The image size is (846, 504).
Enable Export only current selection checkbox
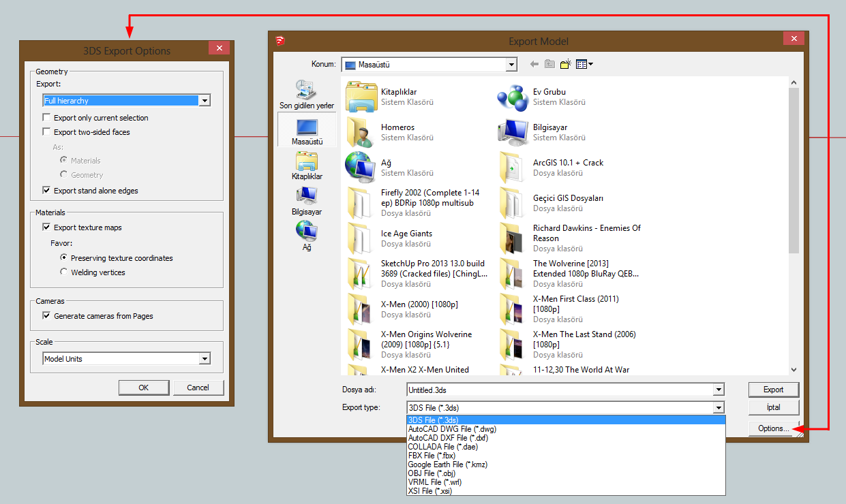[x=46, y=118]
